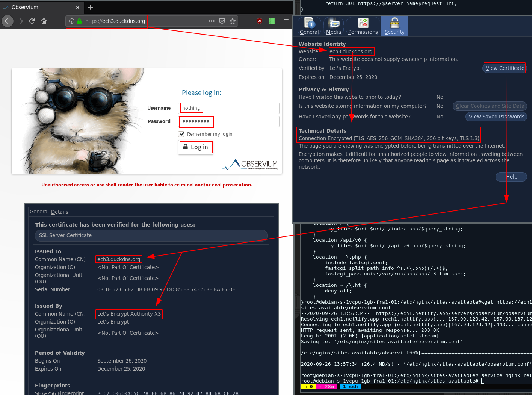The width and height of the screenshot is (532, 395).
Task: Click unauthorised access warning text
Action: [x=147, y=185]
